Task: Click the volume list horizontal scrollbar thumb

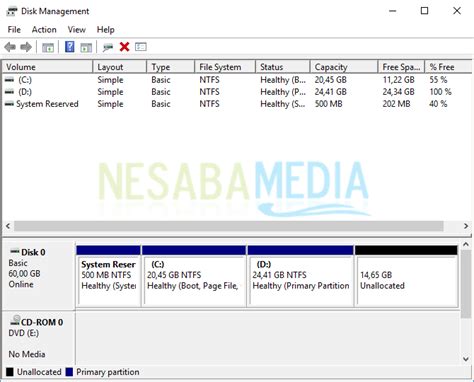Action: pyautogui.click(x=229, y=226)
